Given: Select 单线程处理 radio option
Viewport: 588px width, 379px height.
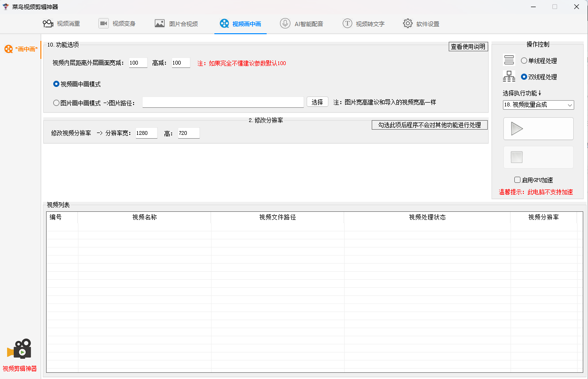Looking at the screenshot, I should pos(524,61).
